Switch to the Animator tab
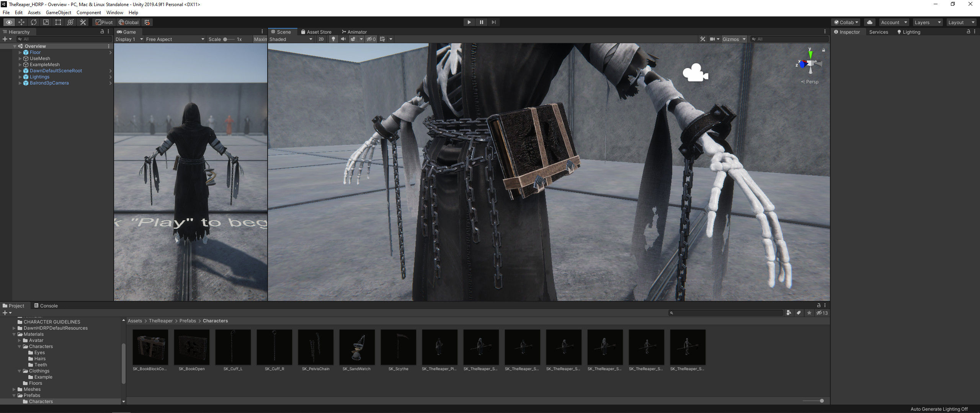The image size is (980, 413). 354,32
